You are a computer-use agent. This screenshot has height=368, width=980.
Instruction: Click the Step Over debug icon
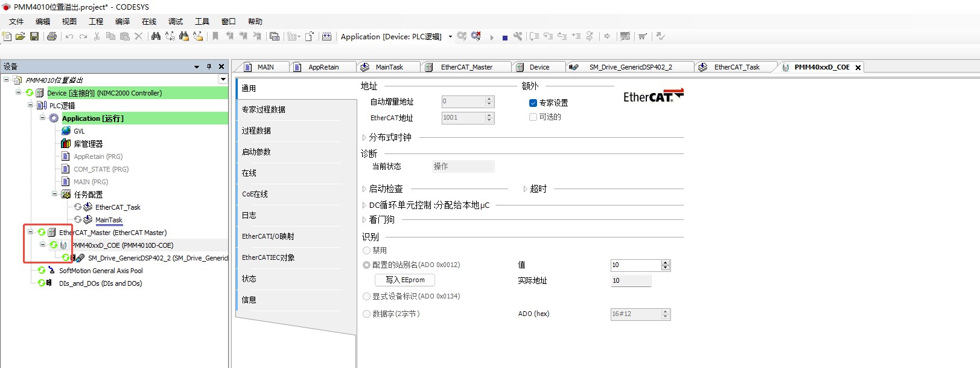click(x=534, y=36)
